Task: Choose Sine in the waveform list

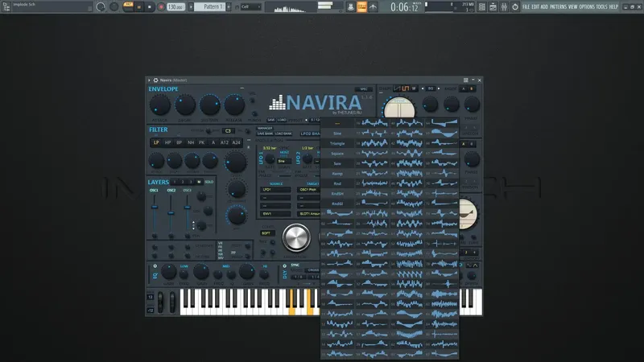Action: pyautogui.click(x=337, y=134)
